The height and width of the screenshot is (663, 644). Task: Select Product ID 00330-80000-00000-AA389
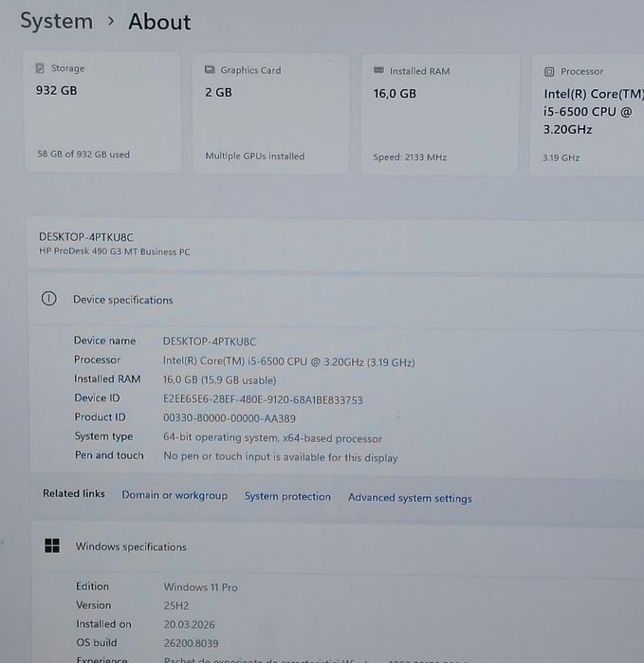coord(230,418)
